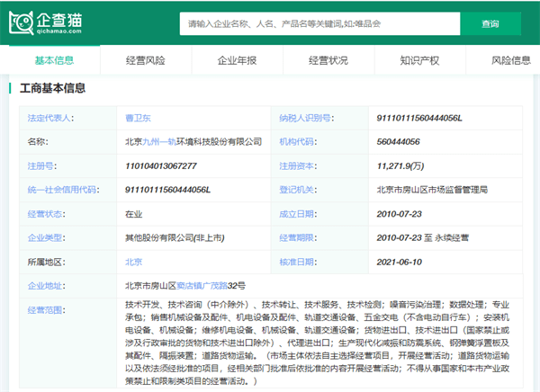
Task: Open the 经营风险 tab
Action: click(x=145, y=61)
